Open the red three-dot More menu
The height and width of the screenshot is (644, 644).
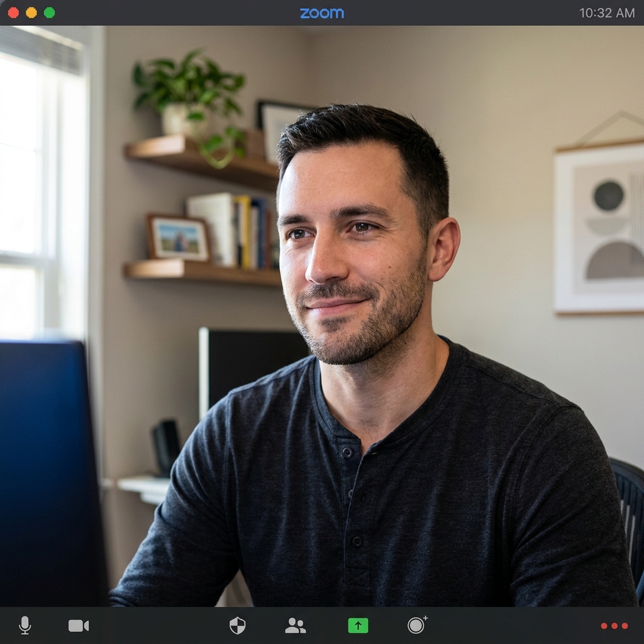coord(614,625)
